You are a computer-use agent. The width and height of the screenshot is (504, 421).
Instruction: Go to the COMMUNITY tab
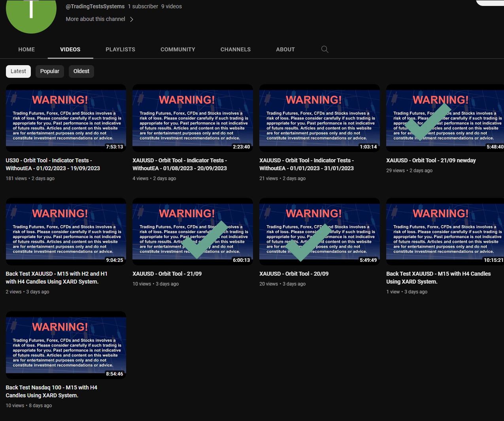coord(178,49)
